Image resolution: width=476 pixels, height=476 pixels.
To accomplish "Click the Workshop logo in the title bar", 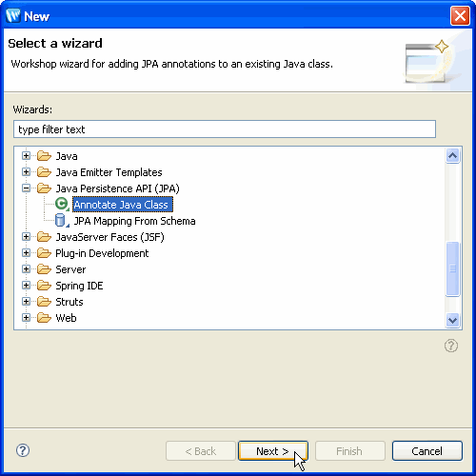I will click(x=13, y=15).
